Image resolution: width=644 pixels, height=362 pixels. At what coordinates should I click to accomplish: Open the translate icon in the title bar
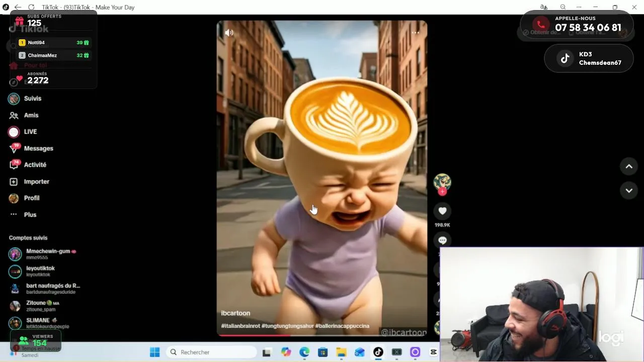pyautogui.click(x=544, y=7)
